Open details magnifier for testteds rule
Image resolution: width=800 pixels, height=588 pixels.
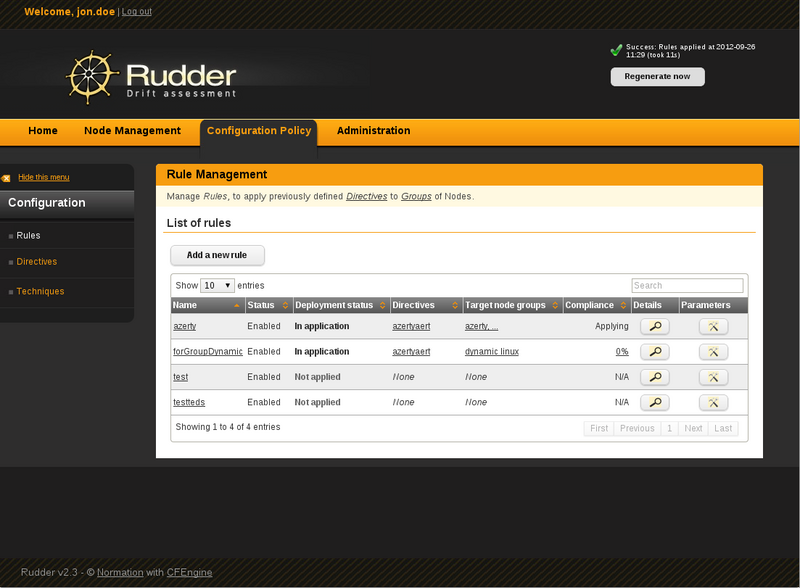tap(655, 403)
